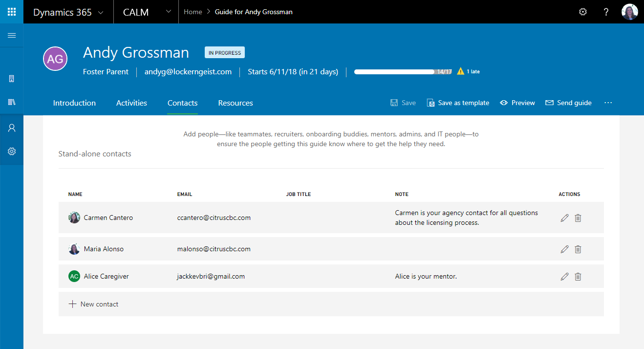Open the Resources tab
The height and width of the screenshot is (349, 644).
(x=236, y=103)
